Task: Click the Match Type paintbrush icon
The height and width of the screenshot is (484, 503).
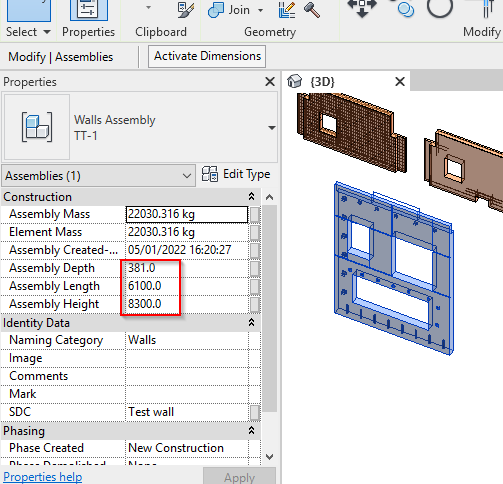Action: pos(185,10)
